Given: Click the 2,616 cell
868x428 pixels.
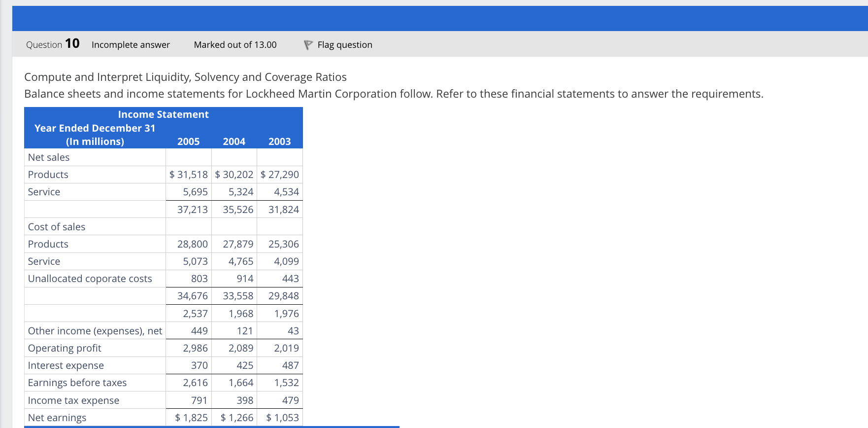Looking at the screenshot, I should [x=189, y=383].
